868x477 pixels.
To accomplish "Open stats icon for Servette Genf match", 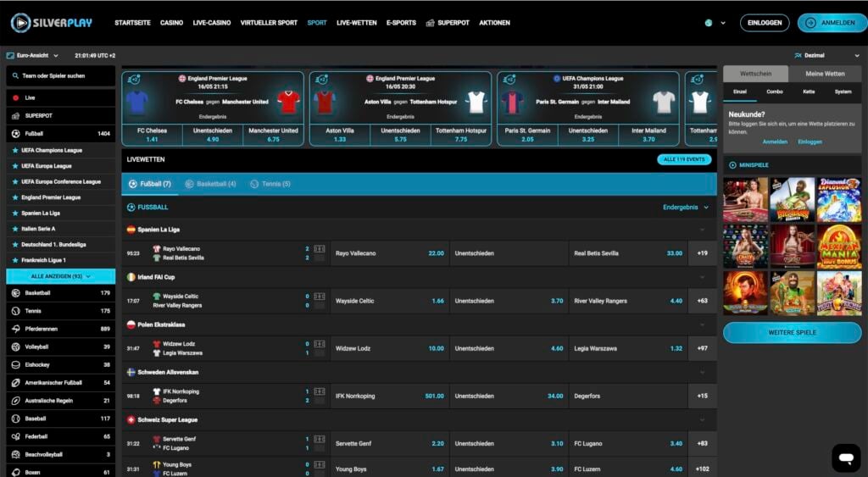I will (x=320, y=440).
